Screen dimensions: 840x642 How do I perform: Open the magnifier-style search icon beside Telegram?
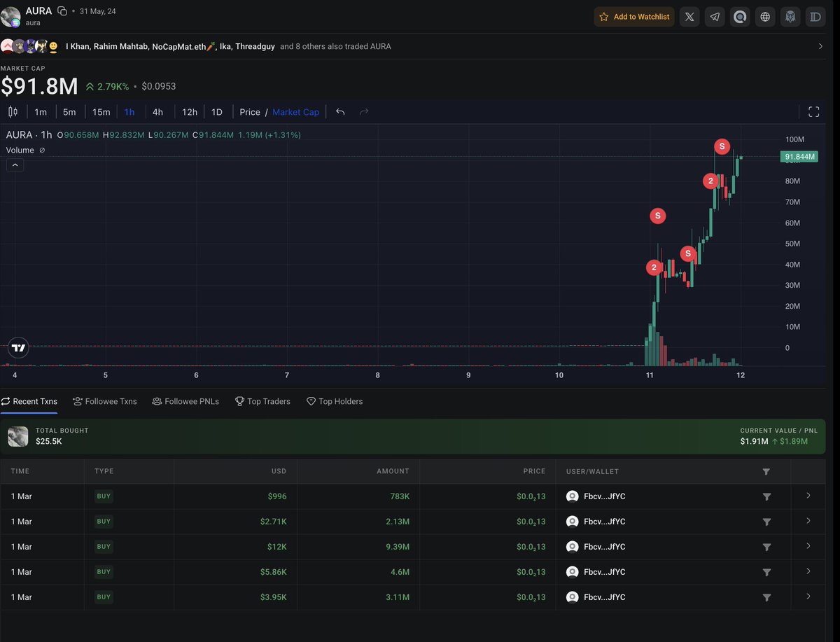[x=740, y=17]
